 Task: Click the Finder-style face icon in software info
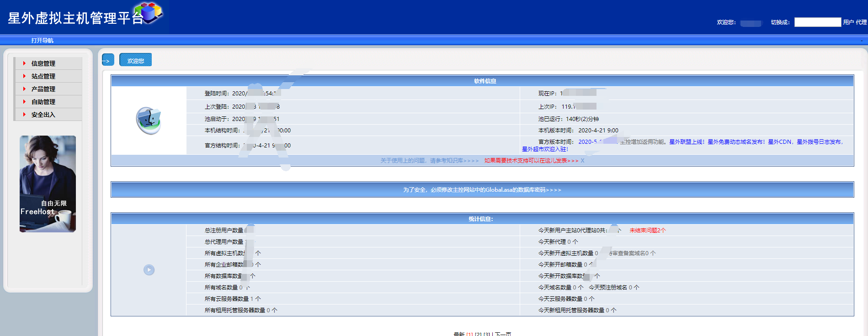(149, 121)
